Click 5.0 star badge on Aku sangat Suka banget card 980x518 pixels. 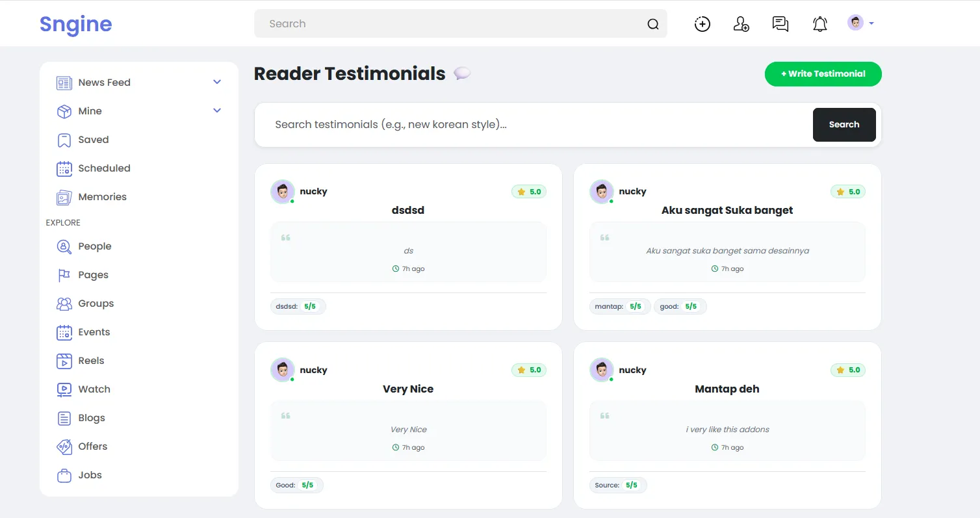click(848, 192)
